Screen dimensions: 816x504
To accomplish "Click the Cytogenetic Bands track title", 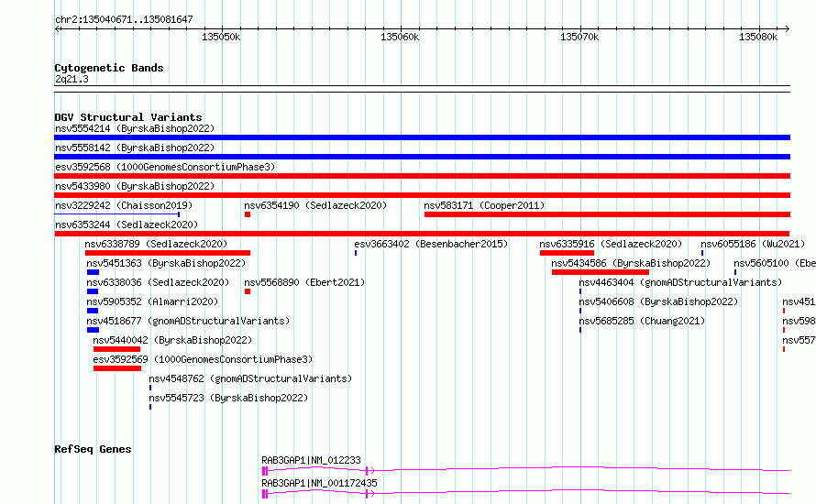I will 109,68.
